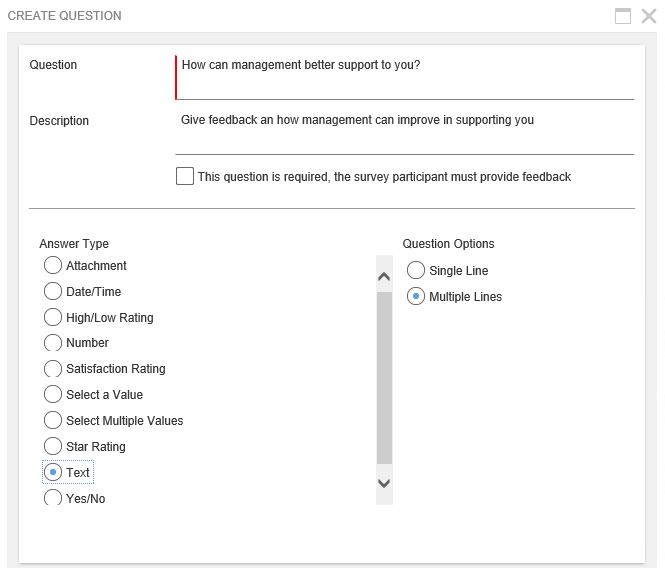This screenshot has height=568, width=665.
Task: Close the Create Question dialog
Action: click(x=648, y=16)
